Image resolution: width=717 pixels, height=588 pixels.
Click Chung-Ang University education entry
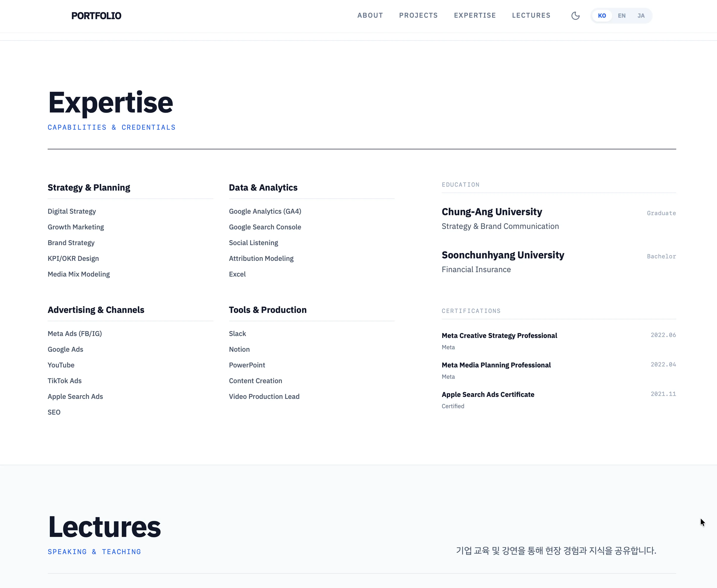pos(492,212)
